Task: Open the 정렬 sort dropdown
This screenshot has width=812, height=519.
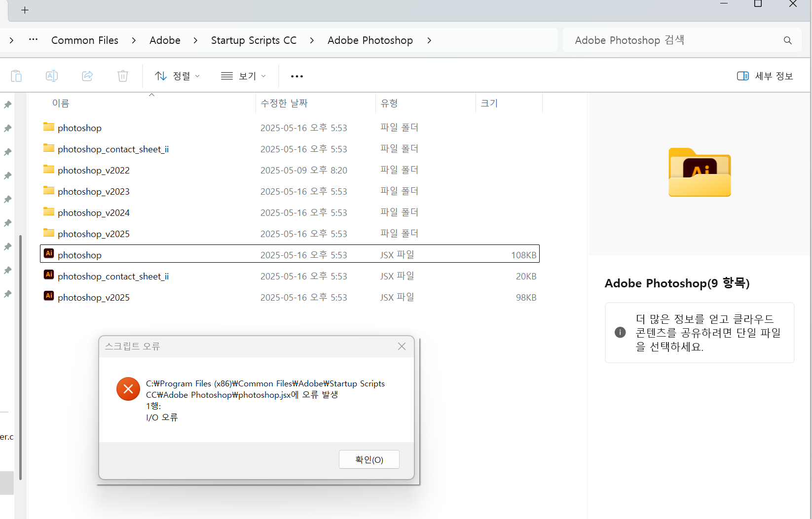Action: 177,75
